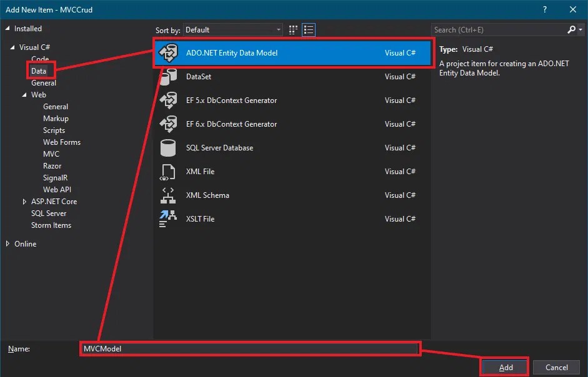Click the XML File template icon
This screenshot has height=377, width=588.
click(167, 172)
